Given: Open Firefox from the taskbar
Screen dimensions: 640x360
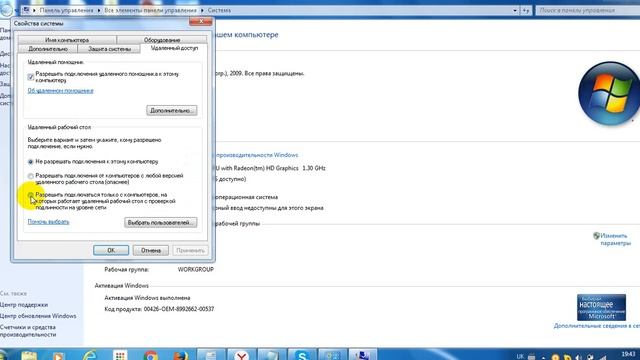Looking at the screenshot, I should click(180, 356).
